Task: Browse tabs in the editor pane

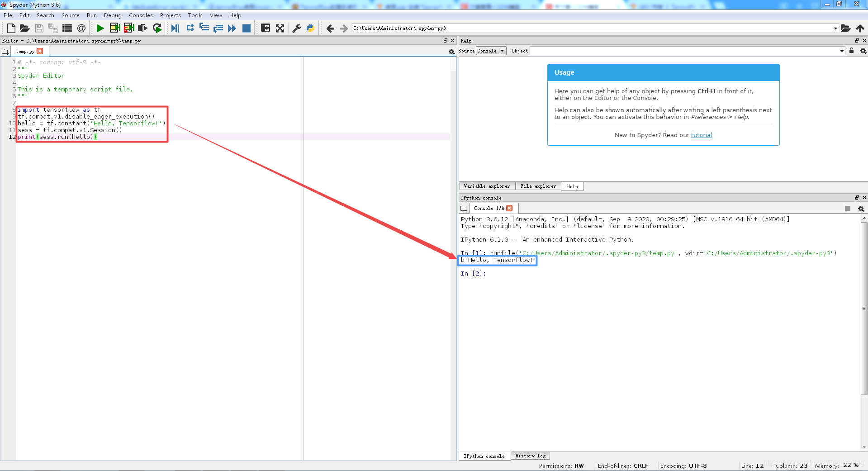Action: click(x=5, y=52)
